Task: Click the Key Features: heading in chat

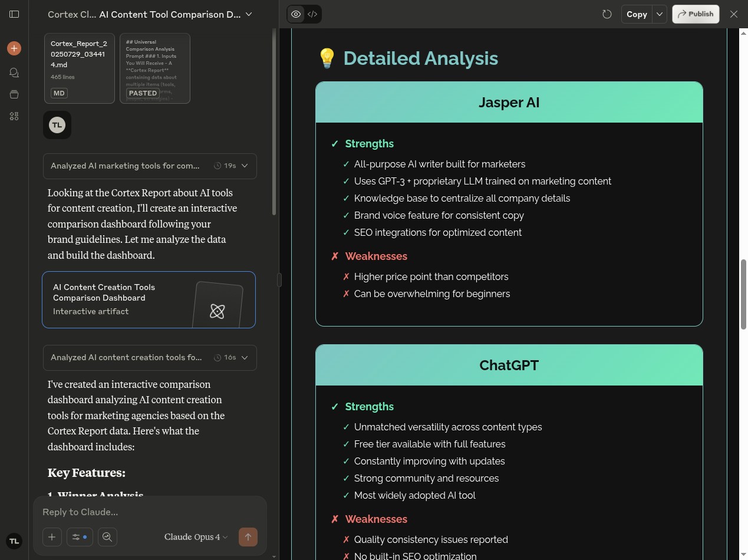Action: click(87, 473)
